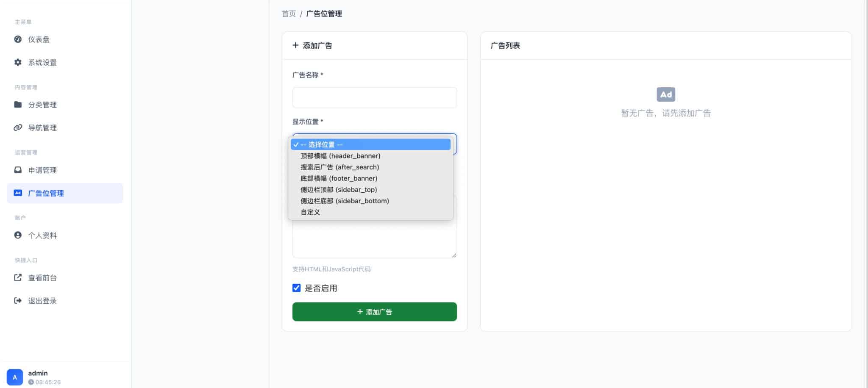
Task: Select the '-- 选择位置 --' dropdown option
Action: 370,144
